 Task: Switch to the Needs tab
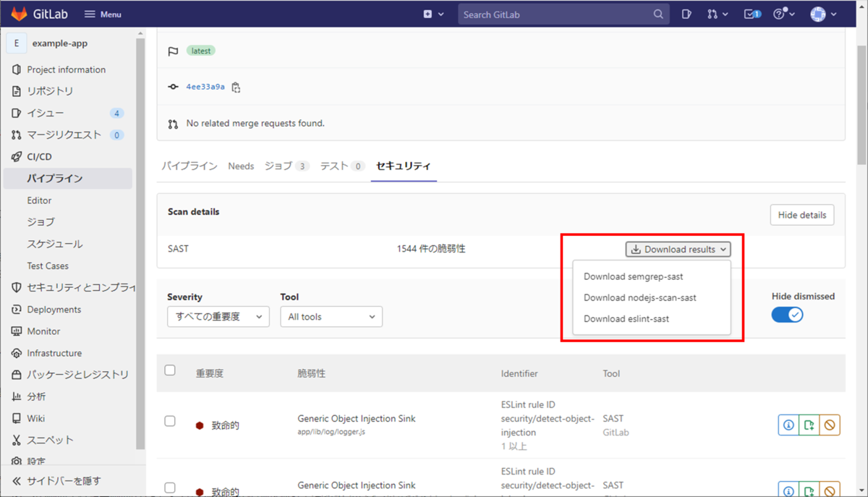tap(241, 166)
